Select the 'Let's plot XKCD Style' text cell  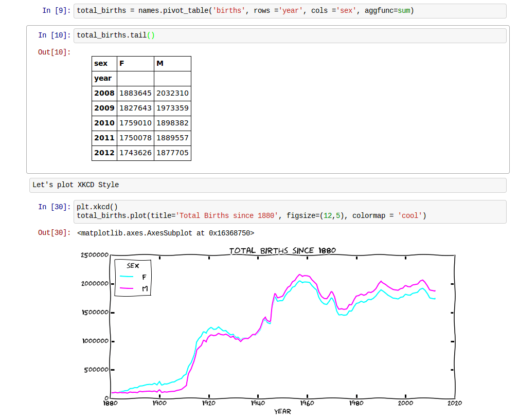click(268, 185)
